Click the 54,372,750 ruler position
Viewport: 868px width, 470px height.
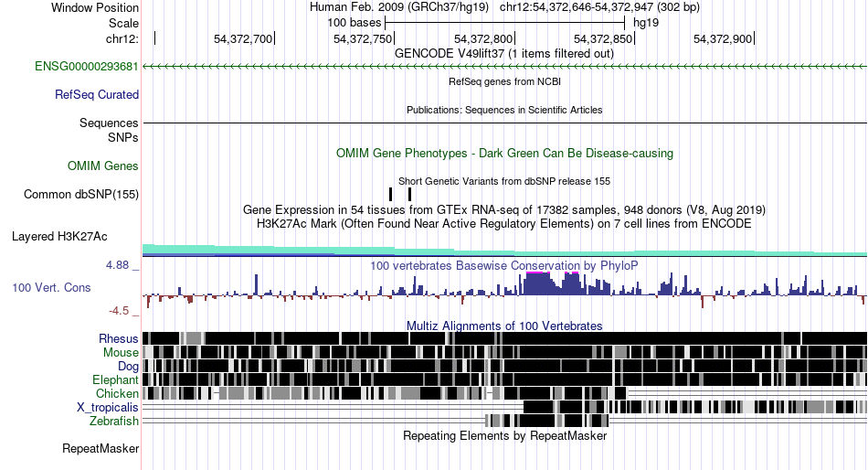coord(363,38)
